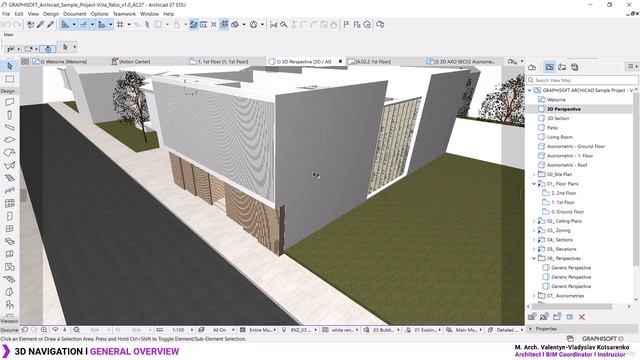Open the Living Room view
The width and height of the screenshot is (640, 360).
click(560, 137)
